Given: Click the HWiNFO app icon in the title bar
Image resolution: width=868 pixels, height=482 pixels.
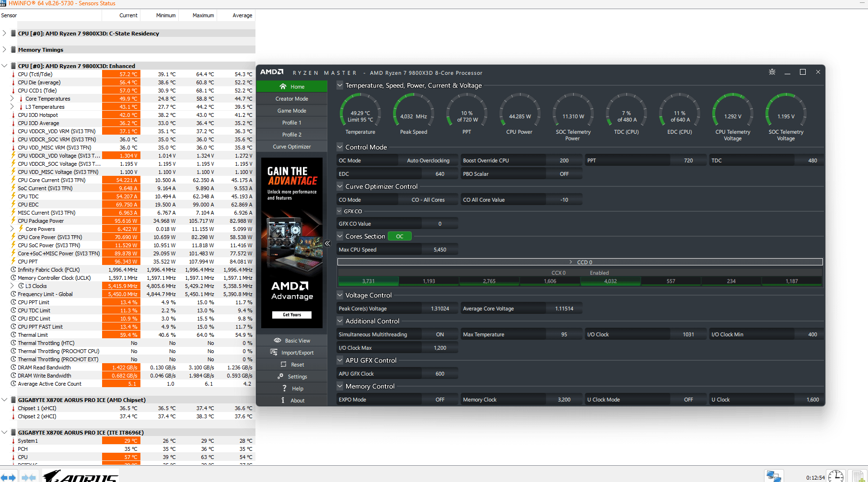Looking at the screenshot, I should click(3, 3).
